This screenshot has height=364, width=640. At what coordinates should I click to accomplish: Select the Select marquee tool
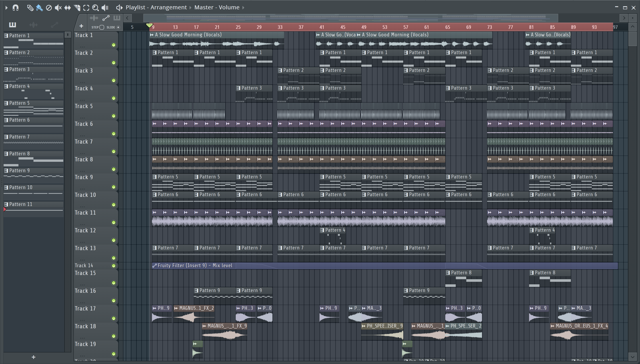86,8
